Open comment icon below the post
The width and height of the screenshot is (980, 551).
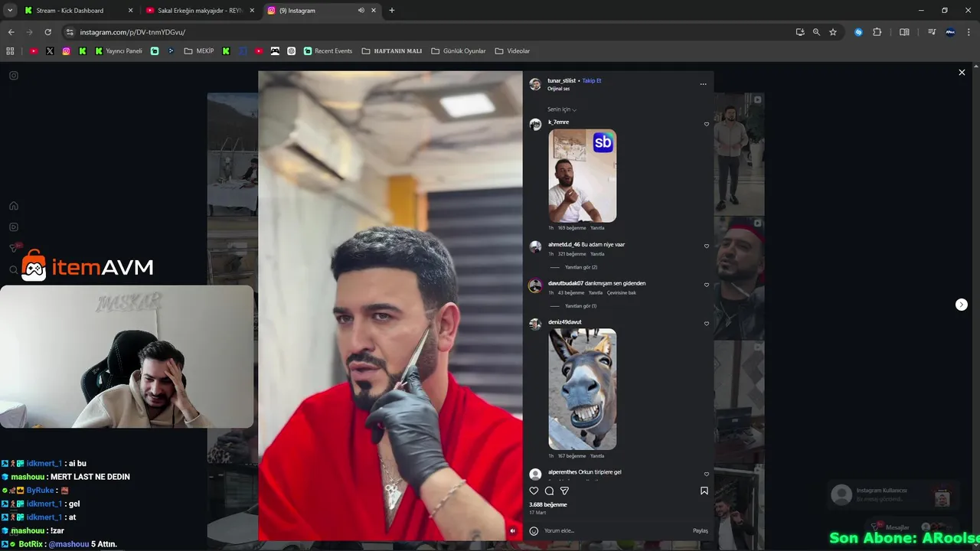[549, 491]
